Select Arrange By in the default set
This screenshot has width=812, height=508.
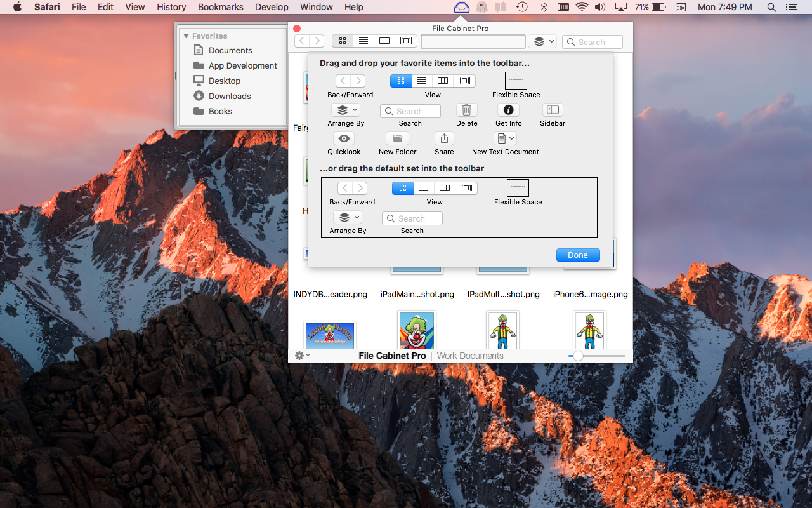[x=348, y=217]
